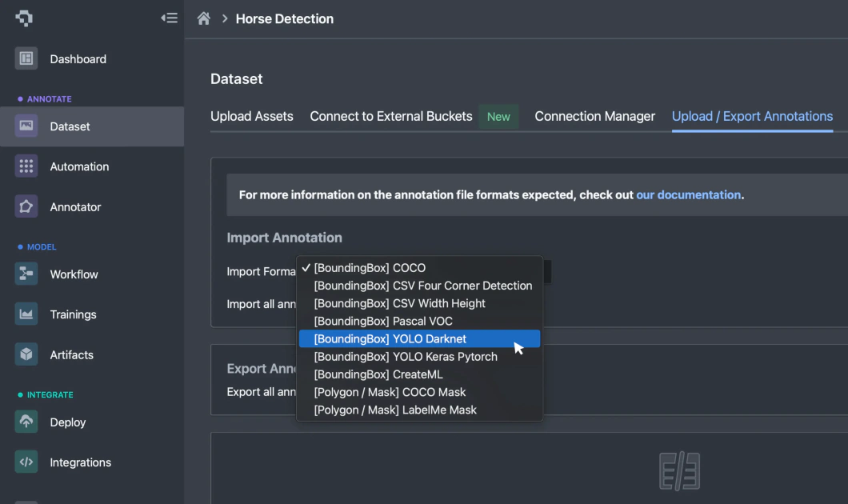Collapse the sidebar with the arrow icon
Image resolution: width=848 pixels, height=504 pixels.
[x=169, y=18]
